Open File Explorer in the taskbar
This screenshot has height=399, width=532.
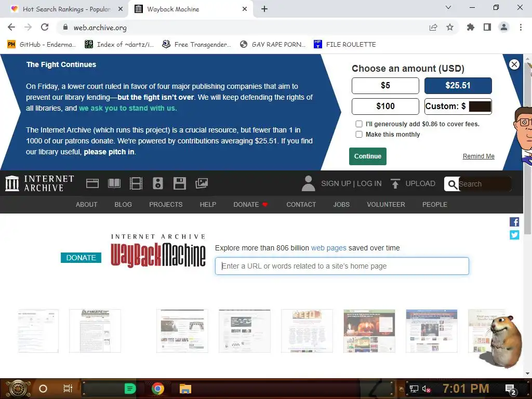pos(185,389)
